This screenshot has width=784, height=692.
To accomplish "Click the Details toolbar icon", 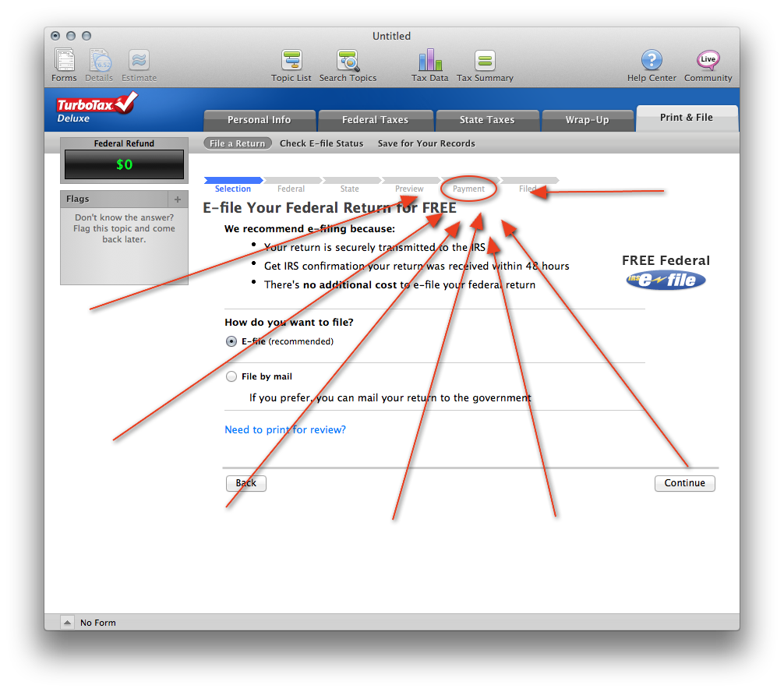I will [99, 65].
